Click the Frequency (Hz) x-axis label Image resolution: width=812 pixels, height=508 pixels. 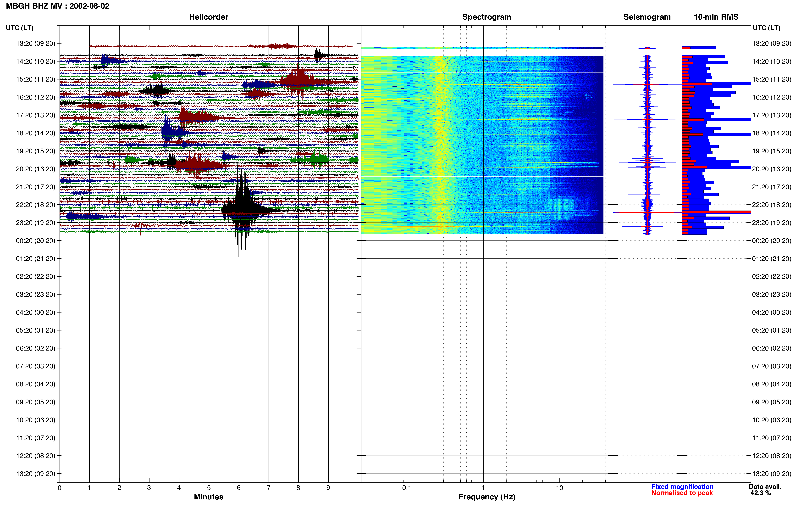click(x=487, y=497)
